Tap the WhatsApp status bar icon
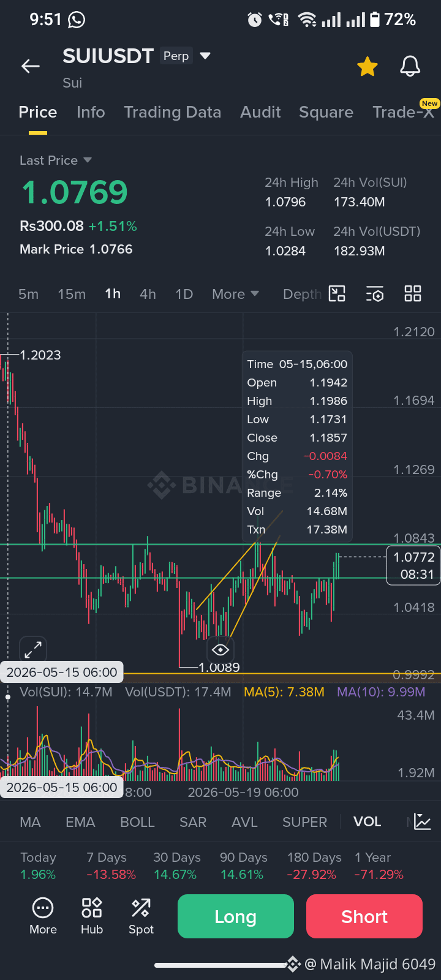This screenshot has width=441, height=980. (77, 20)
